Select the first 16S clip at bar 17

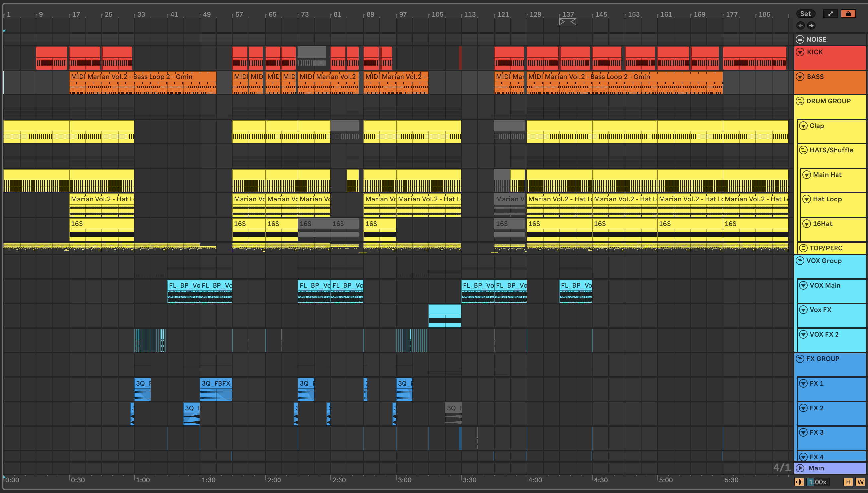(x=102, y=230)
